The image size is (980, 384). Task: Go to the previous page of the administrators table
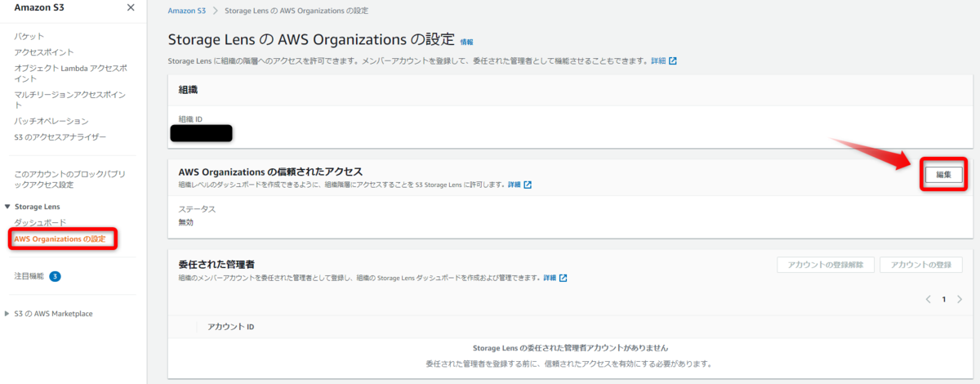(x=929, y=299)
